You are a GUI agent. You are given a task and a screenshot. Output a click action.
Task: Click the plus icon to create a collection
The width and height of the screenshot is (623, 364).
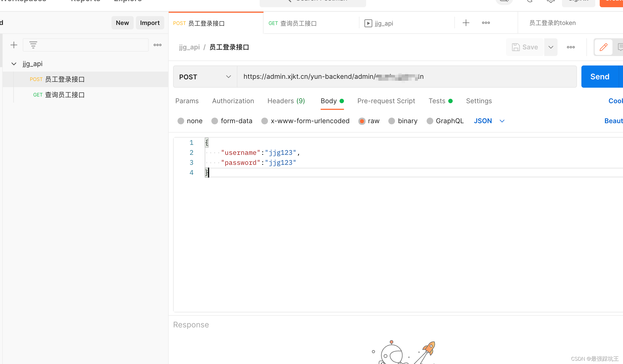point(14,45)
